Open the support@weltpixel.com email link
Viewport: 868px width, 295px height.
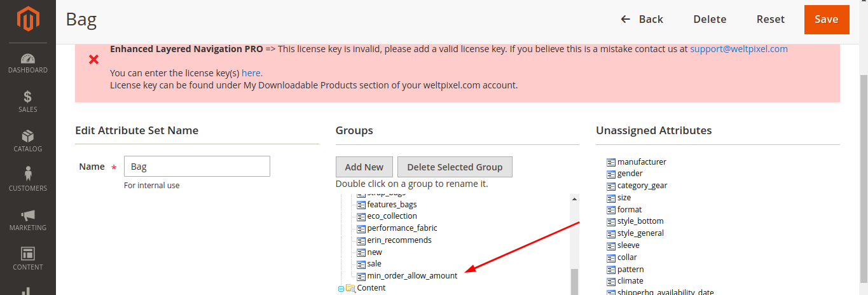pos(739,49)
